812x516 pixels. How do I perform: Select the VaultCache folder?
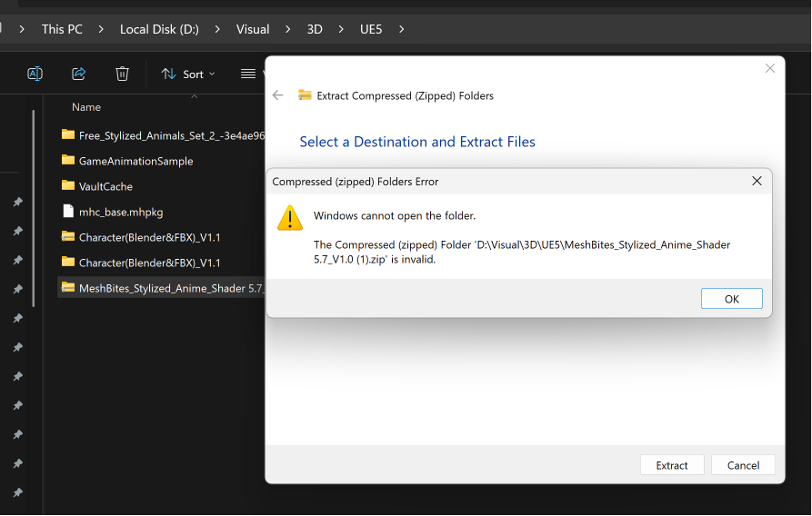[161, 186]
